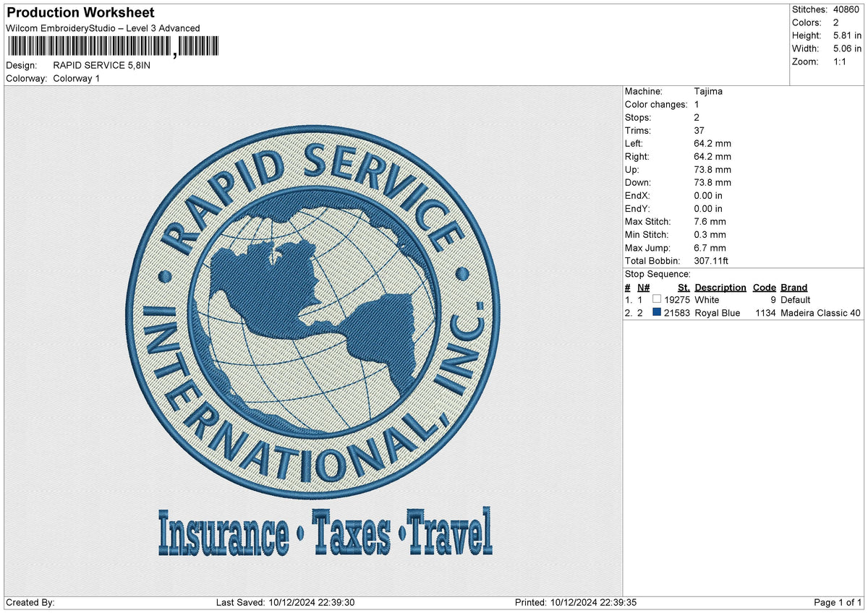This screenshot has height=613, width=868.
Task: Click the 'Color changes:' label
Action: point(655,104)
